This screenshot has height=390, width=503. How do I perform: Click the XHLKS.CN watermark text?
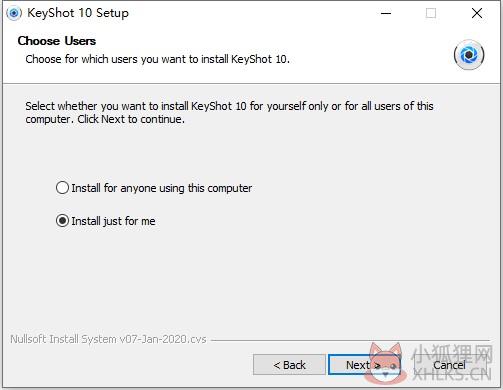(452, 375)
